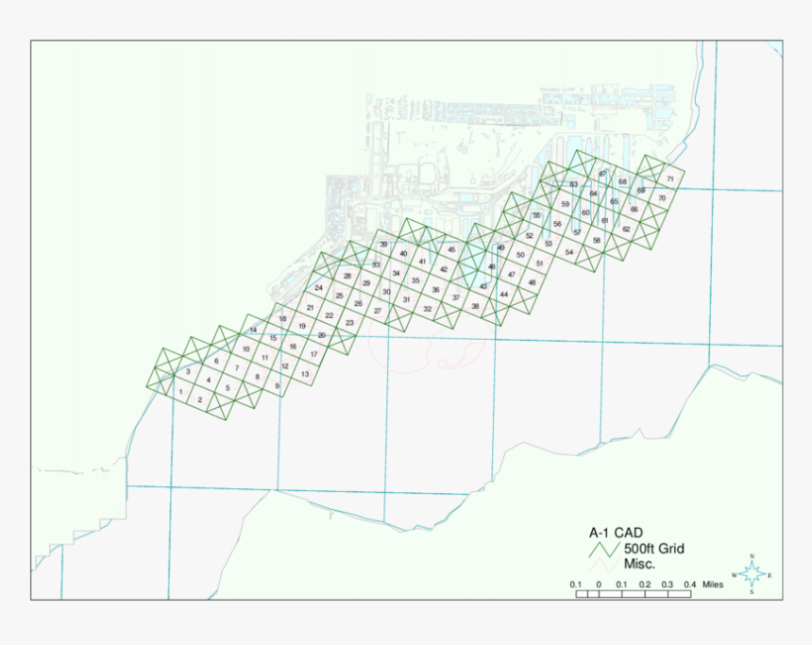Click grid cell number 38
Viewport: 812px width, 645px height.
475,306
